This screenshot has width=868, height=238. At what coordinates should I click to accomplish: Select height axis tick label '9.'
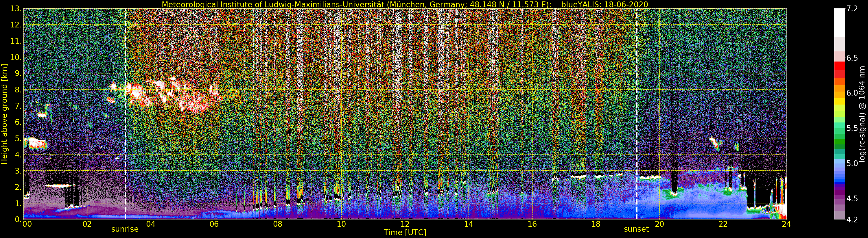pos(18,73)
